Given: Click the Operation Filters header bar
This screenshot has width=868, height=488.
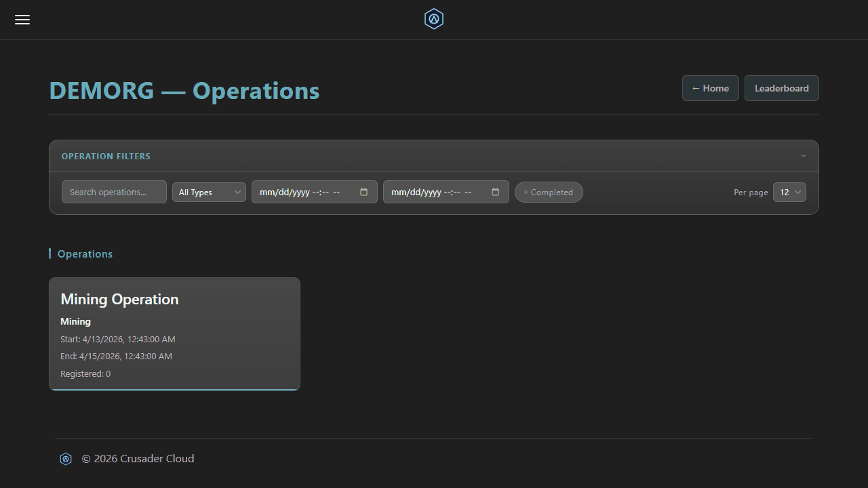Looking at the screenshot, I should pos(106,156).
